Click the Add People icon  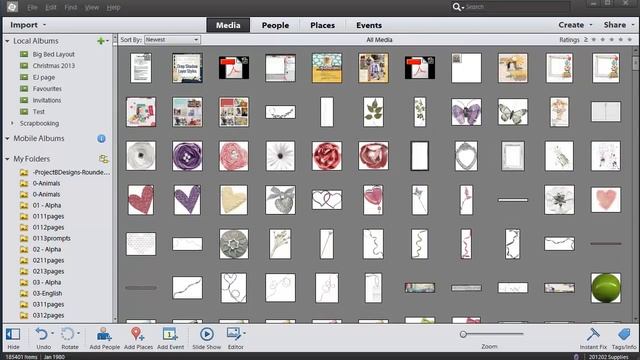pos(104,334)
